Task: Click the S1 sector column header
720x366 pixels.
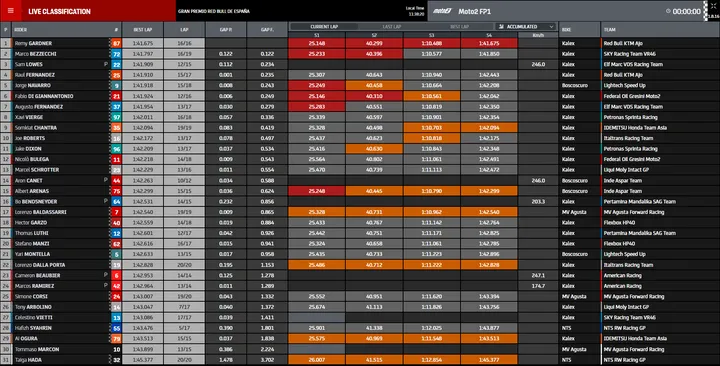Action: (x=317, y=35)
